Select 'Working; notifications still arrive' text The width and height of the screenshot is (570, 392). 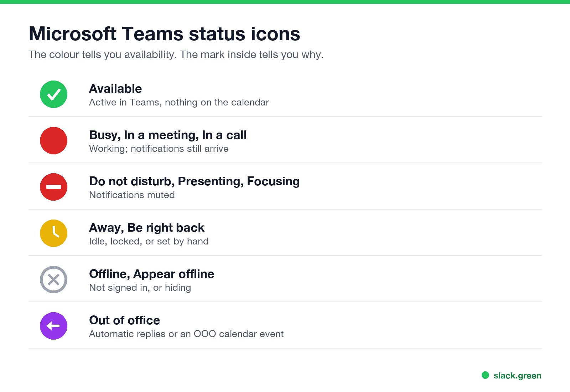[x=159, y=149]
